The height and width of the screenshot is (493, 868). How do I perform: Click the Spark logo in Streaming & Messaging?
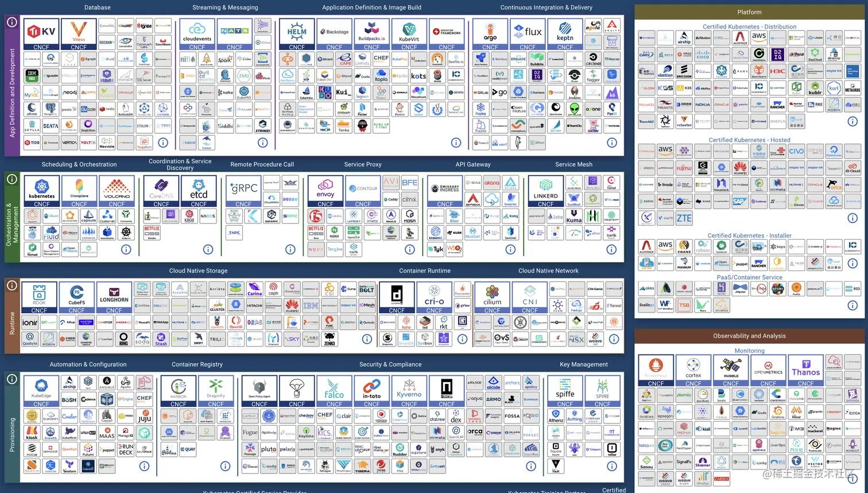tap(225, 59)
